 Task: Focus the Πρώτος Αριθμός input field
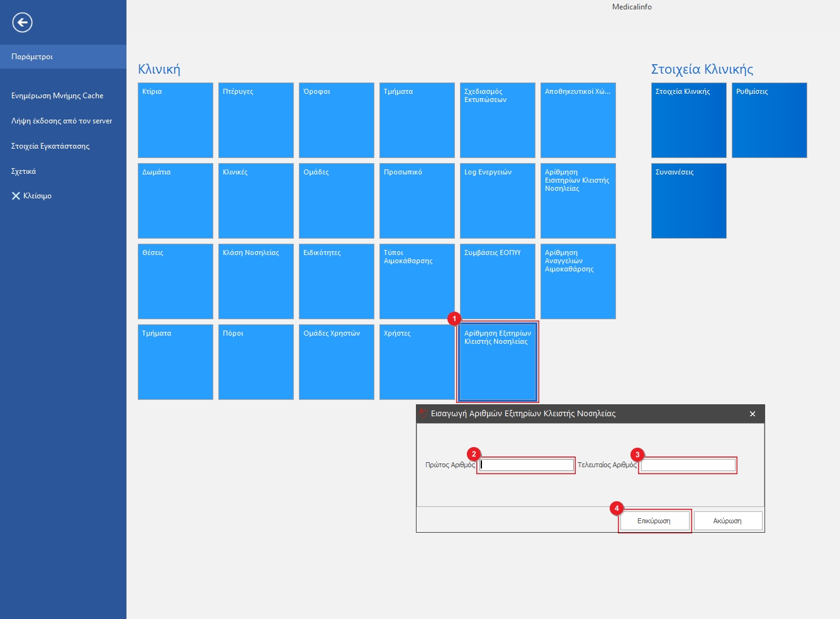526,465
